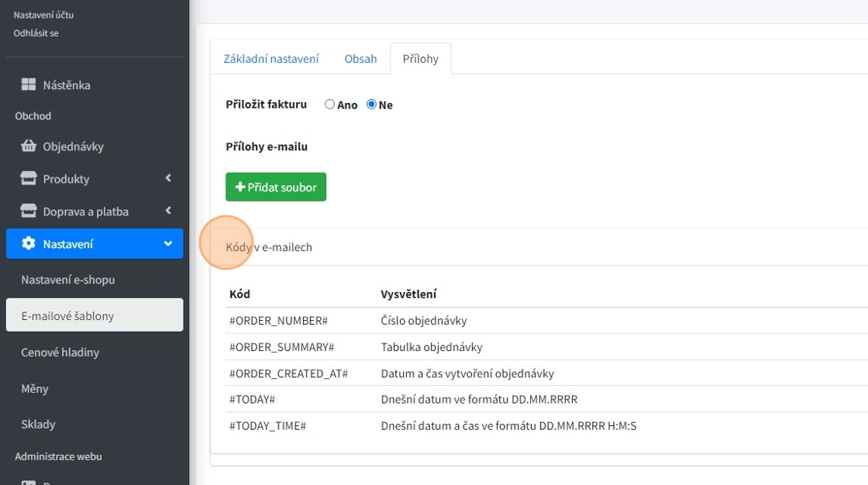868x485 pixels.
Task: Click Odhlásit se to log out
Action: pos(36,33)
